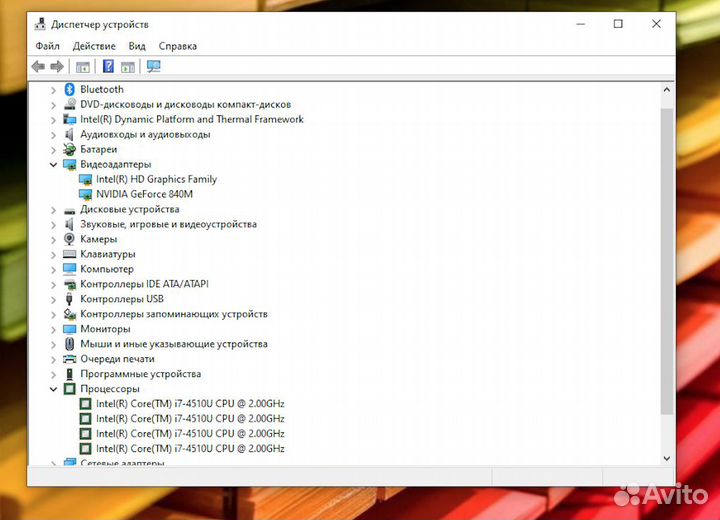Select the Компьютер label

click(x=107, y=269)
